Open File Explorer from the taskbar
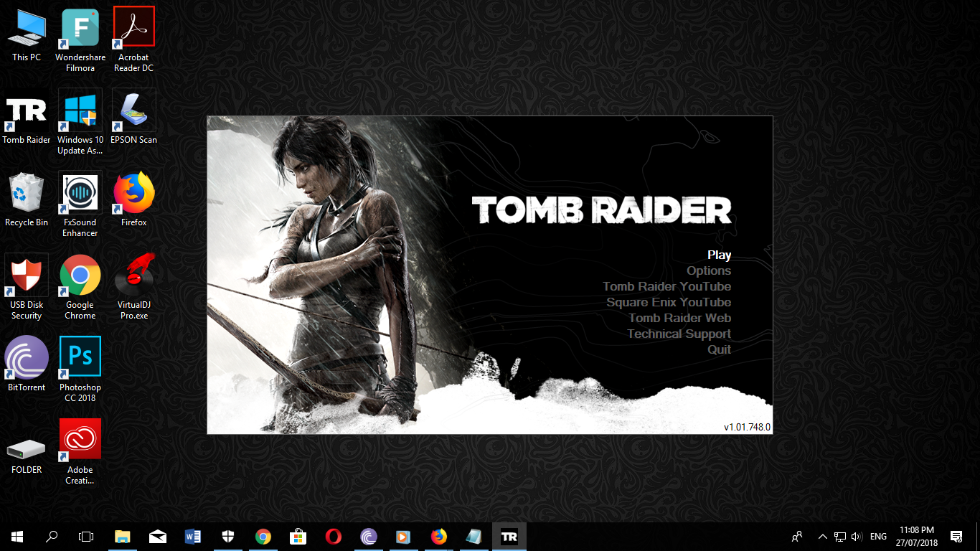Viewport: 980px width, 551px height. coord(123,537)
